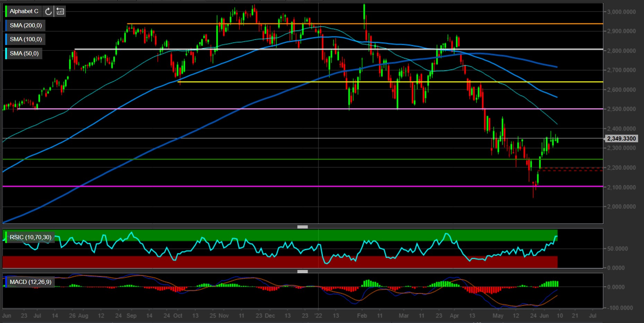
Task: Click the 25 Nov label on date axis
Action: pos(219,316)
